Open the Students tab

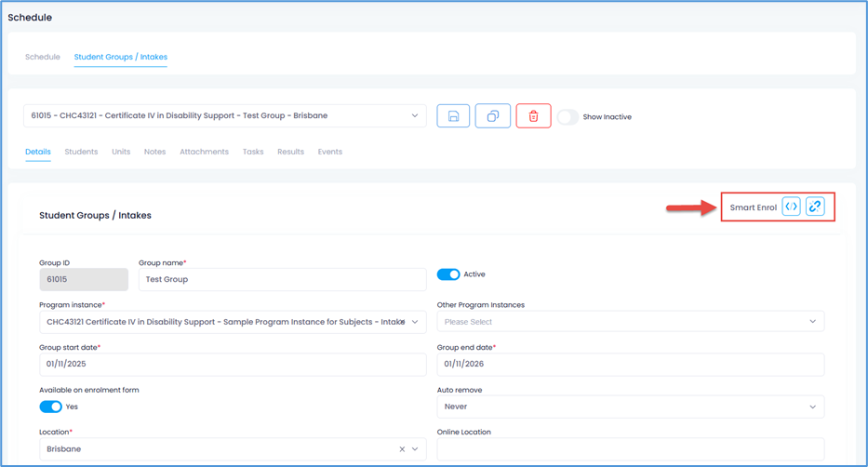81,152
